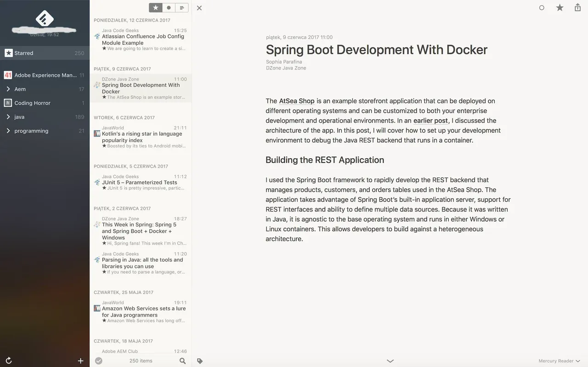Open the Starred folder
This screenshot has width=588, height=367.
coord(45,53)
